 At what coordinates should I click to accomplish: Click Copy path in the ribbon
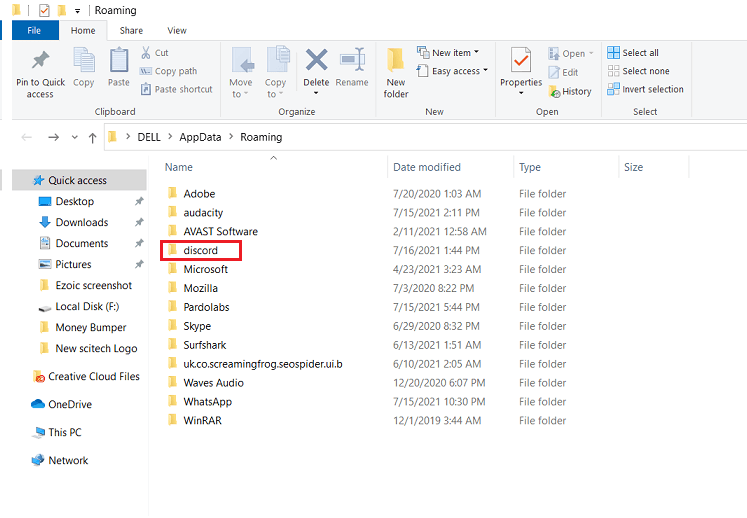coord(168,71)
